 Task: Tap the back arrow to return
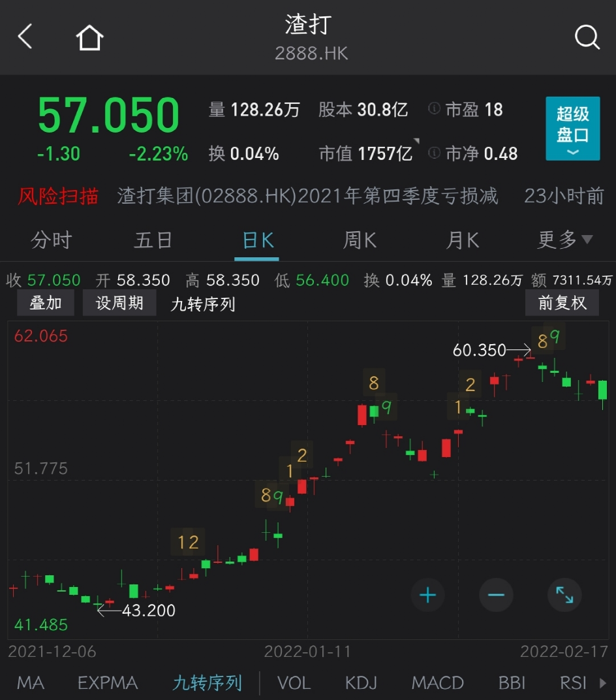click(x=24, y=37)
